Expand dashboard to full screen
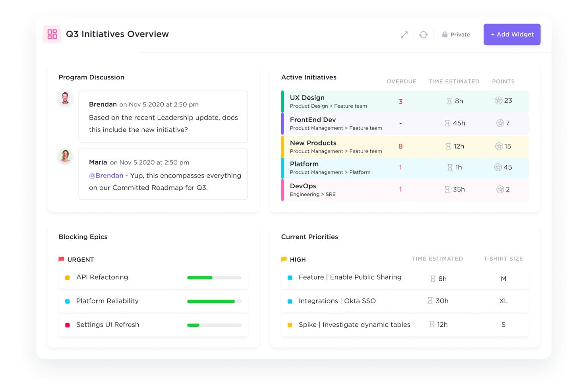The height and width of the screenshot is (392, 588). pyautogui.click(x=404, y=35)
